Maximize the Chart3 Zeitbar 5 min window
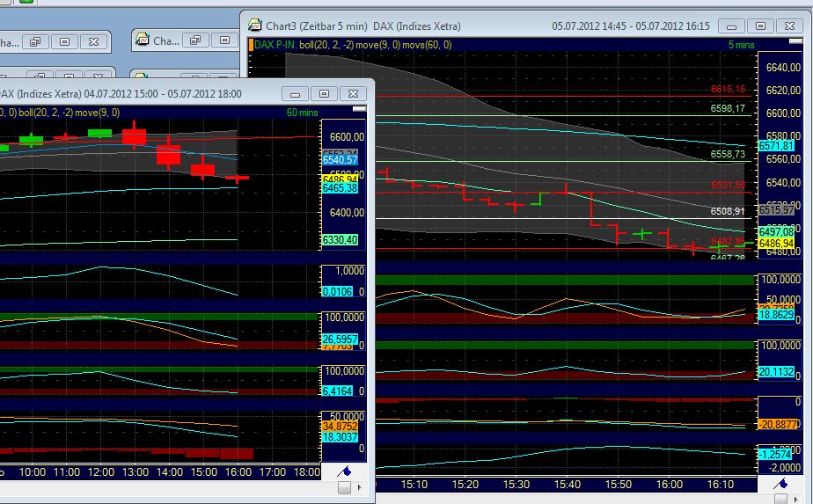Screen dimensions: 813x504 (760, 26)
